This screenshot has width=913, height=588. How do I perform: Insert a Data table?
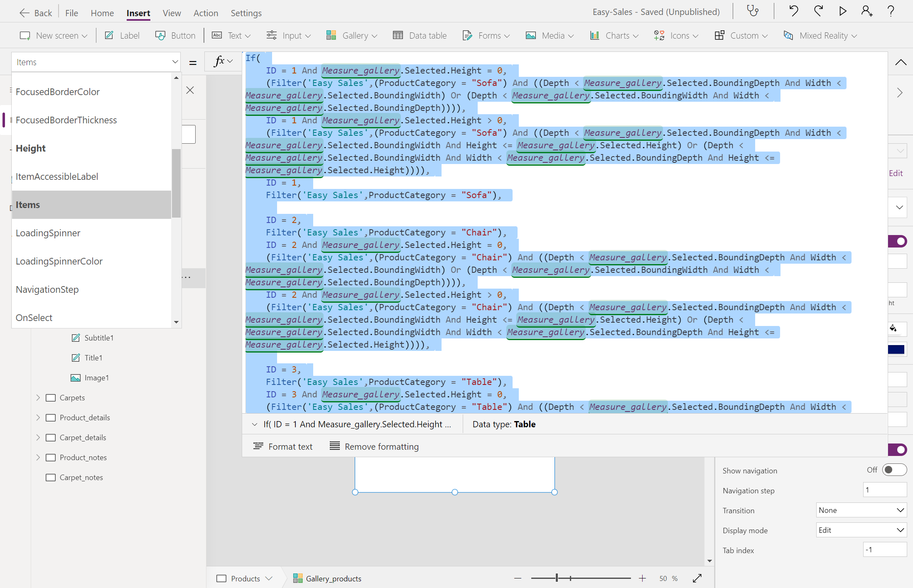point(420,36)
